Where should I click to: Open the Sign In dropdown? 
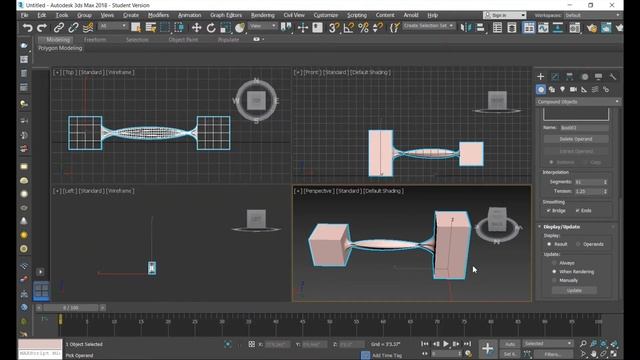[x=505, y=15]
